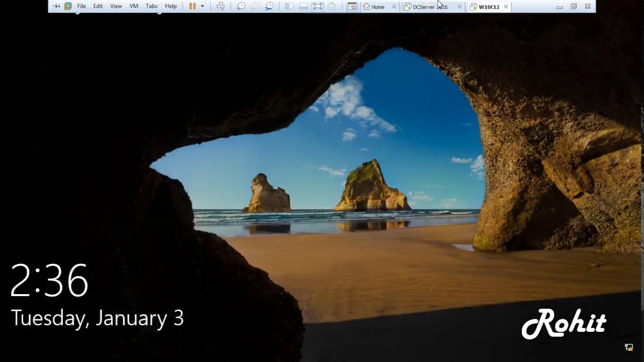
Task: Open the snapshot manager
Action: tap(269, 7)
